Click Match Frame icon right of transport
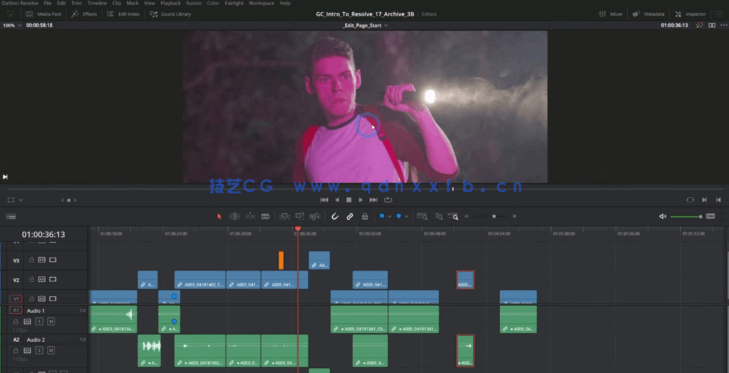Image resolution: width=729 pixels, height=373 pixels. (x=690, y=200)
